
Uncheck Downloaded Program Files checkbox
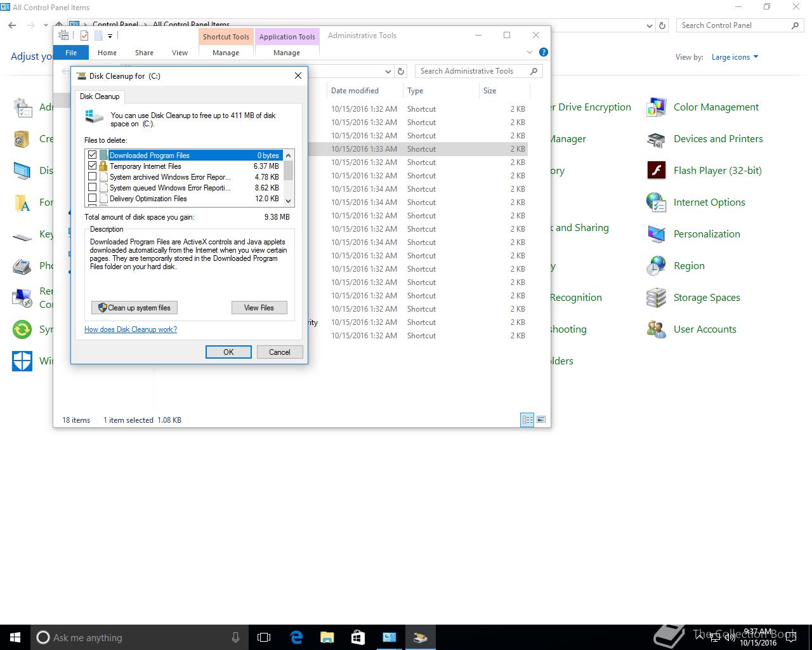click(93, 155)
